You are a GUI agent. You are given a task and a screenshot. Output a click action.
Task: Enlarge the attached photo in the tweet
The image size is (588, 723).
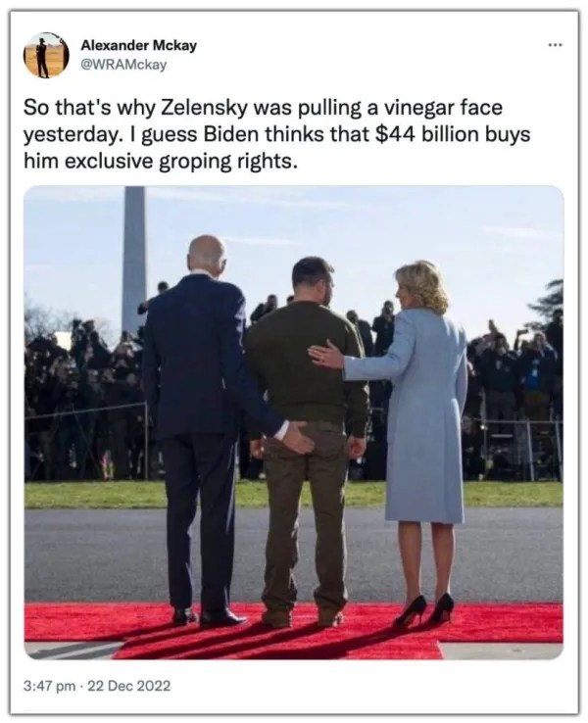point(293,422)
